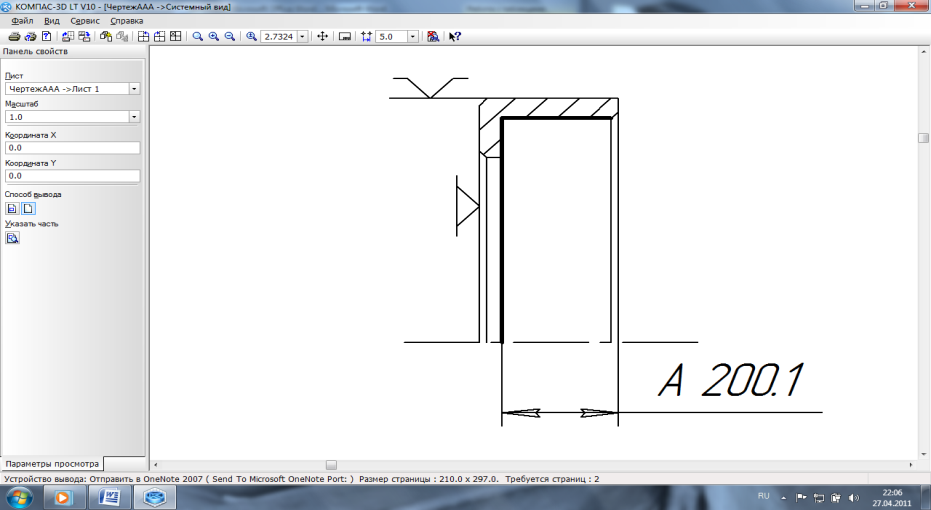
Task: Open the Вид menu
Action: (x=52, y=21)
